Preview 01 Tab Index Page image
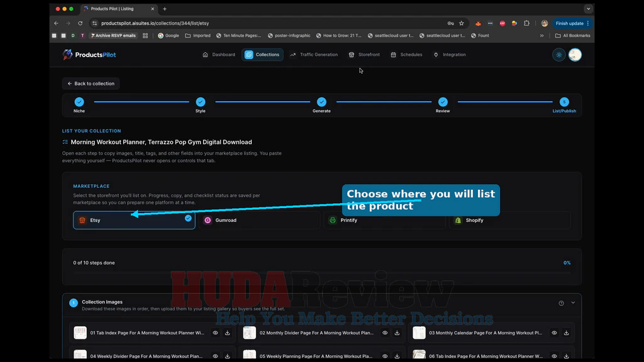This screenshot has width=644, height=362. pos(215,333)
